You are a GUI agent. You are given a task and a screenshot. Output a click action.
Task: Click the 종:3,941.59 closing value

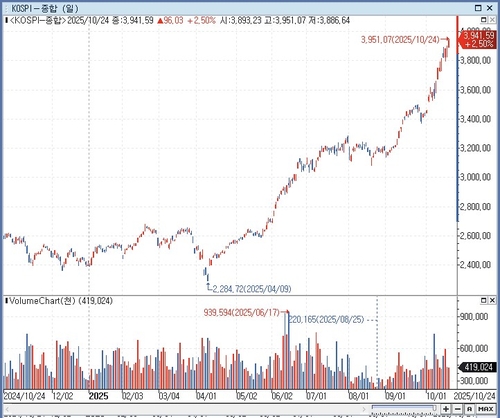point(132,20)
